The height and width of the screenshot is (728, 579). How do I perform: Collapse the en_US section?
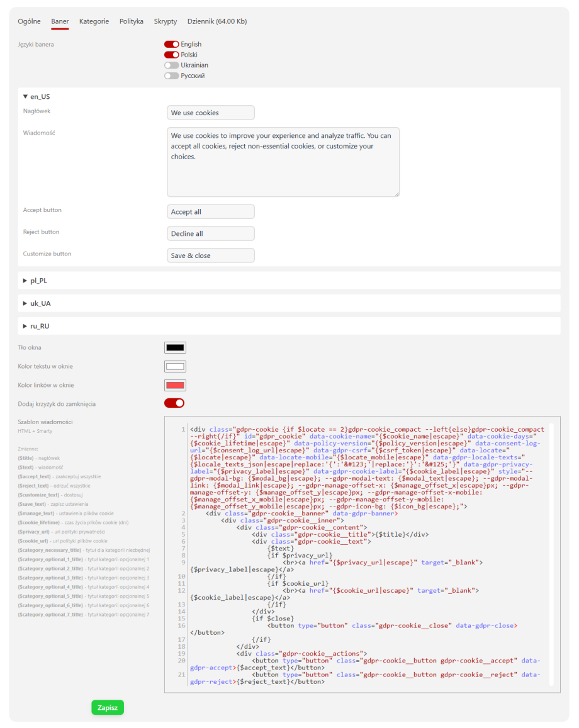point(37,97)
